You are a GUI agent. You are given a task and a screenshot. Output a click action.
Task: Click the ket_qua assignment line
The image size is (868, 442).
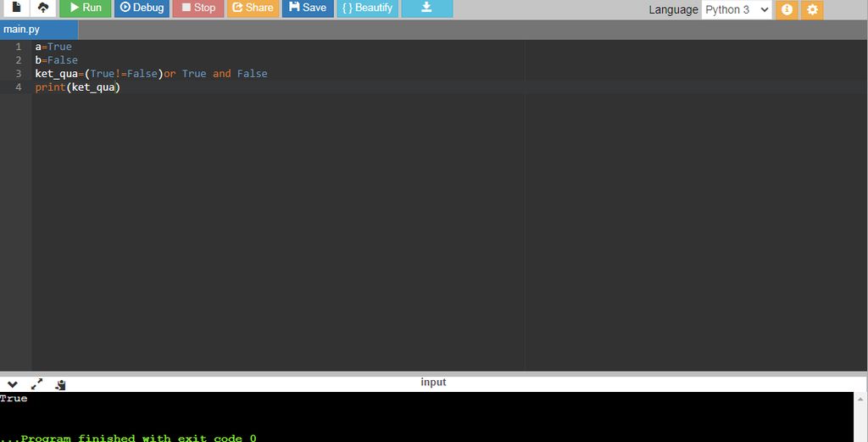[151, 74]
